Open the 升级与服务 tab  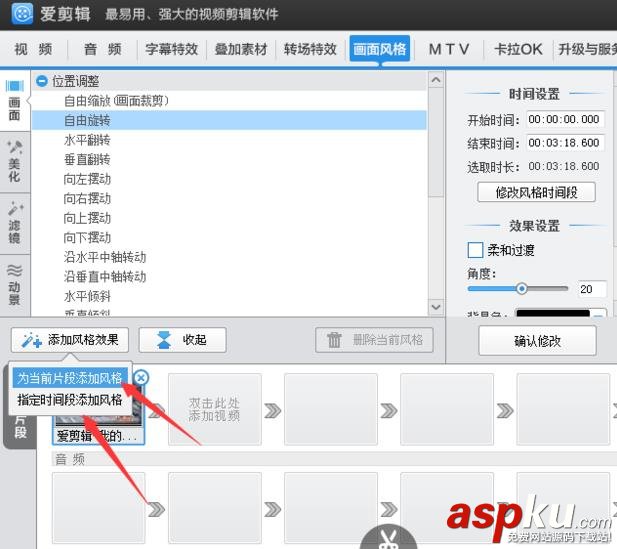[586, 49]
